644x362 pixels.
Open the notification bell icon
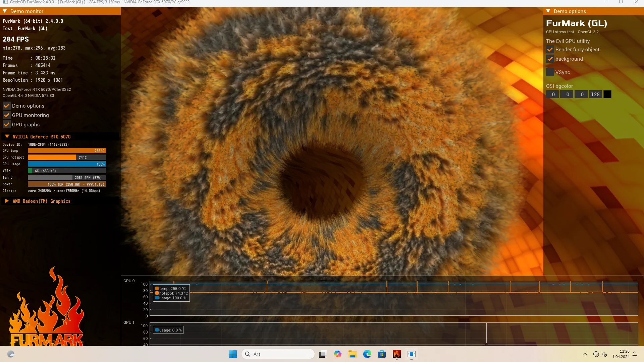[635, 354]
